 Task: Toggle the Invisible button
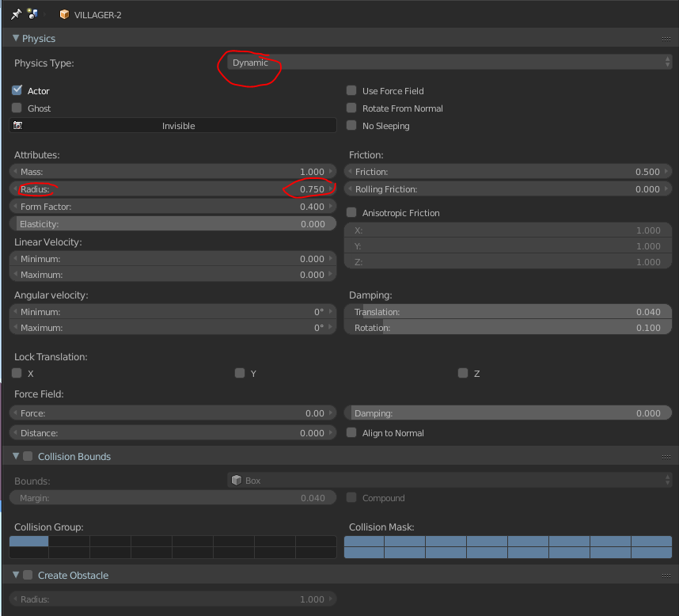click(x=173, y=126)
